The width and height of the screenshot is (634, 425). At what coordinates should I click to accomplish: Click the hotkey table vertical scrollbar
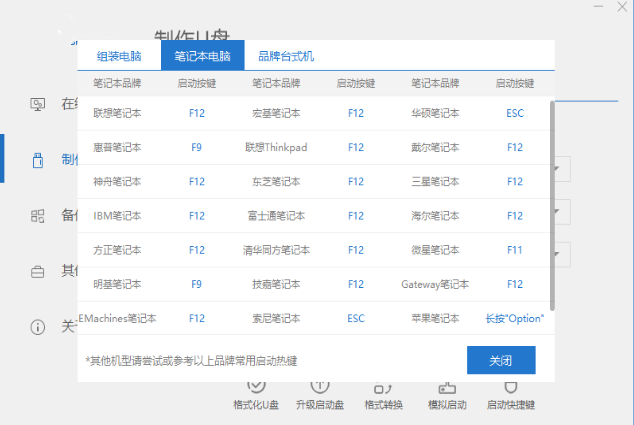coord(552,205)
